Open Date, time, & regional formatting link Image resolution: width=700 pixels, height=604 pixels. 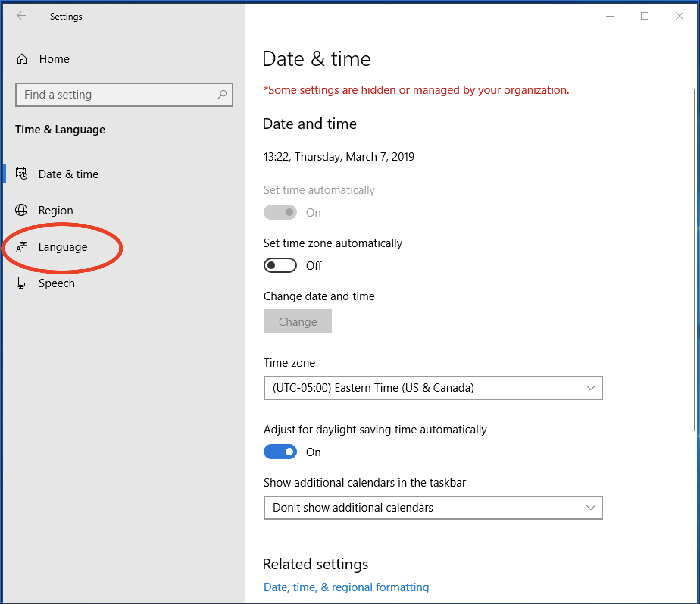(346, 587)
